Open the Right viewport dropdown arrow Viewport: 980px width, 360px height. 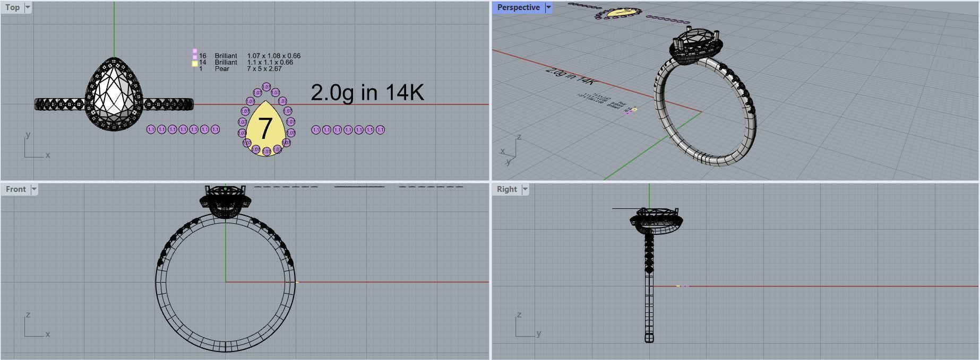tap(525, 189)
